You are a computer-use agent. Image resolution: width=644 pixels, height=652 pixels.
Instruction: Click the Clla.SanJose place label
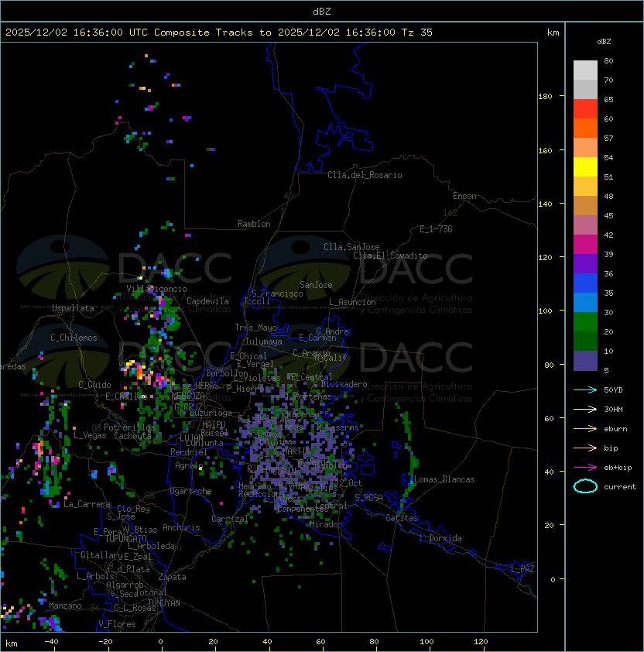tap(351, 247)
